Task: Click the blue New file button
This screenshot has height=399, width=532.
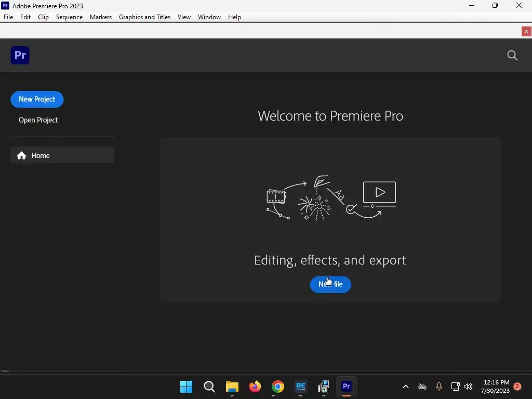Action: point(330,284)
